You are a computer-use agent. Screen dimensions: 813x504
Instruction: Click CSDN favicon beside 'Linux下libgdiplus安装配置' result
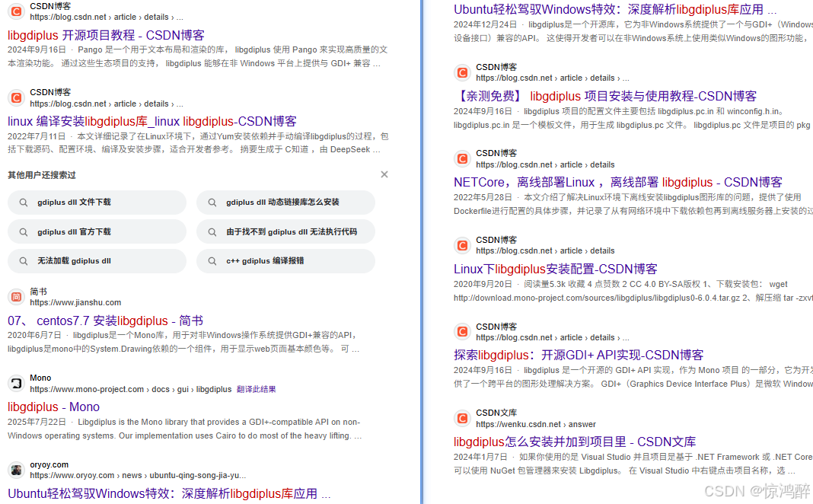click(x=462, y=245)
